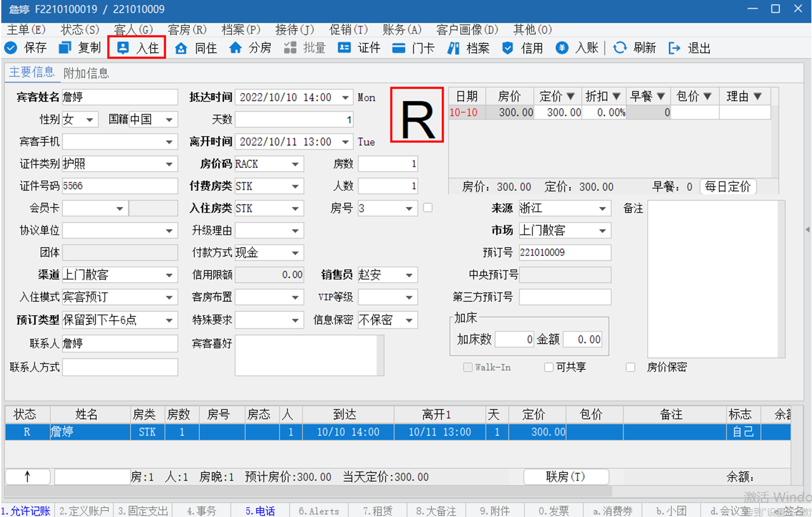Open the 分房 room assignment icon

[236, 48]
